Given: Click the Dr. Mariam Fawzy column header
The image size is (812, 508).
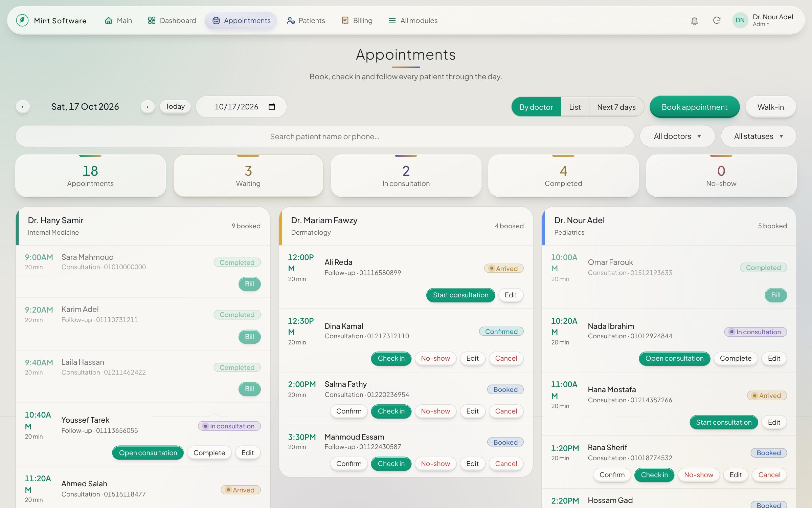Looking at the screenshot, I should coord(406,226).
